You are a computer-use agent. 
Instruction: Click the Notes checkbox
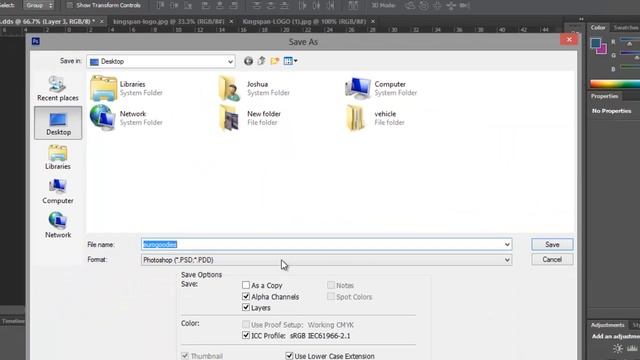tap(331, 285)
